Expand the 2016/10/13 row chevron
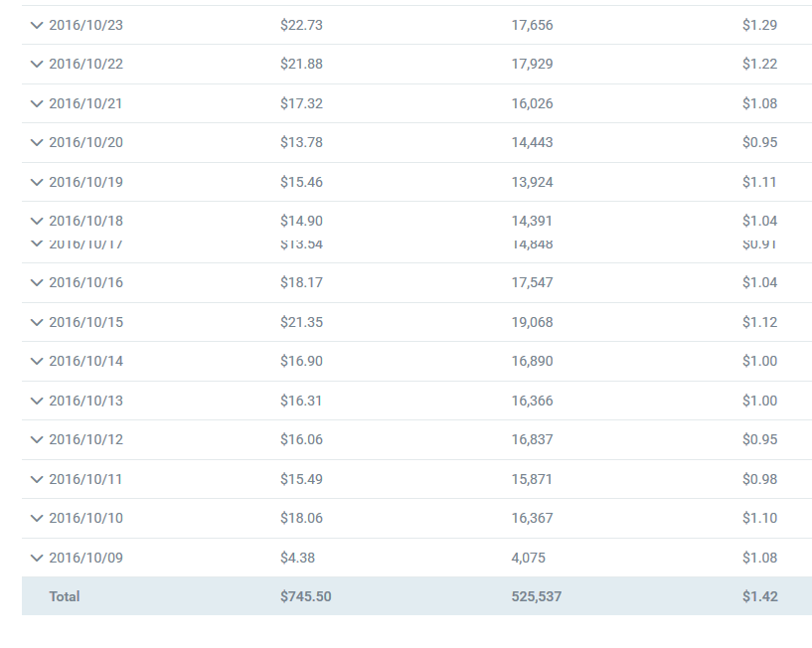Viewport: 812px width, 648px height. pos(37,401)
